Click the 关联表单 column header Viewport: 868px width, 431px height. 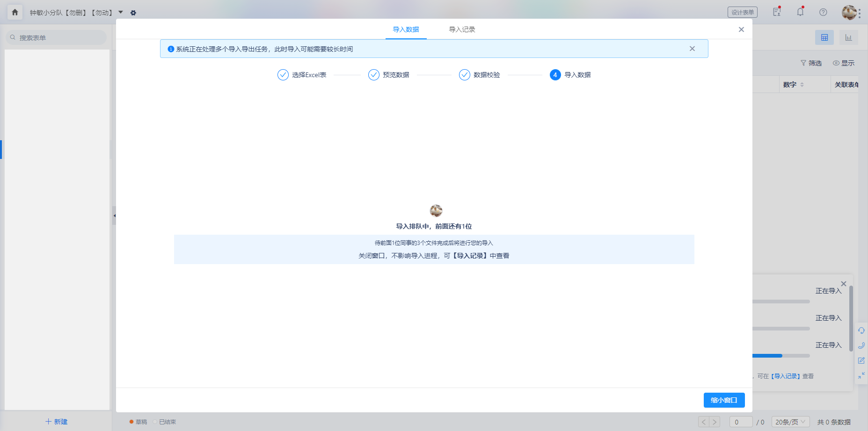click(846, 85)
